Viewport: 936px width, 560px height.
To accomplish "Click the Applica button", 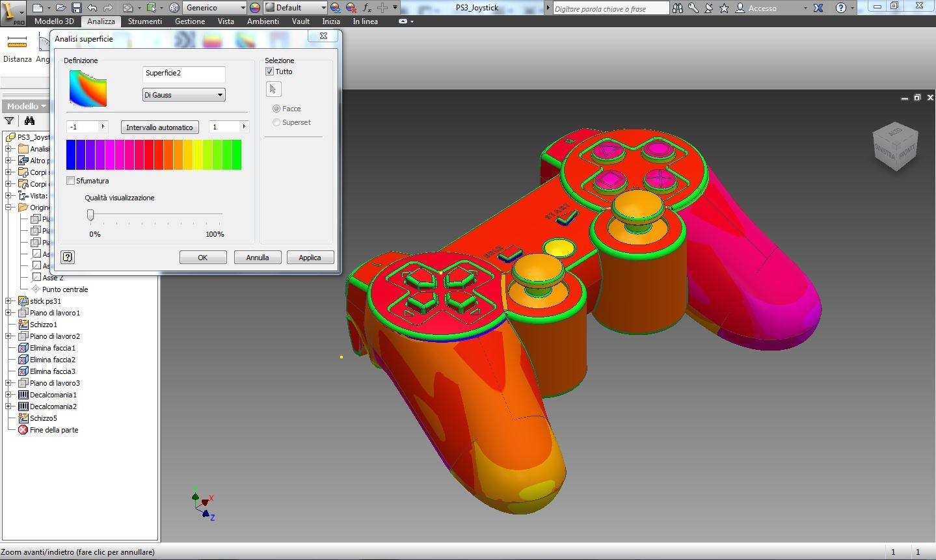I will point(310,258).
